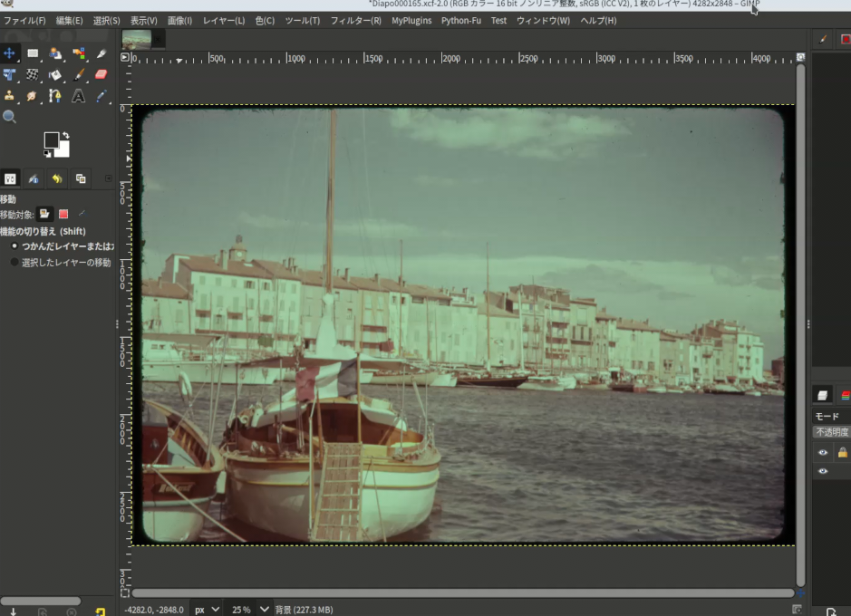Open the tool options dock configure menu
The height and width of the screenshot is (616, 851).
[x=109, y=178]
